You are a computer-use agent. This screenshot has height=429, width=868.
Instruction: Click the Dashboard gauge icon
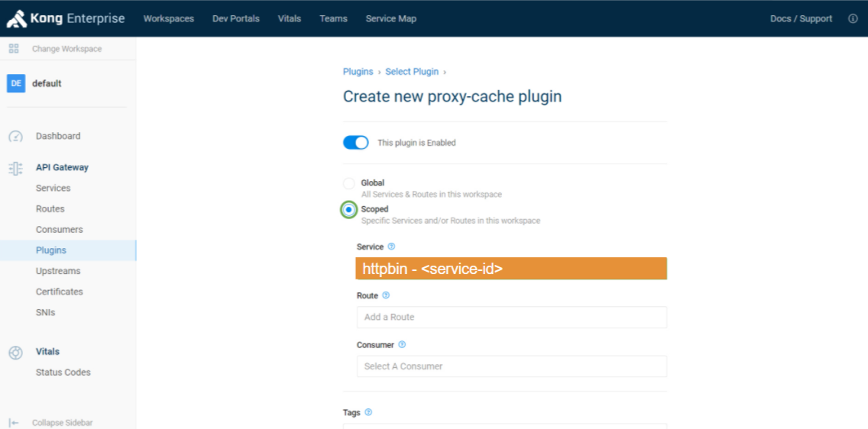coord(15,136)
